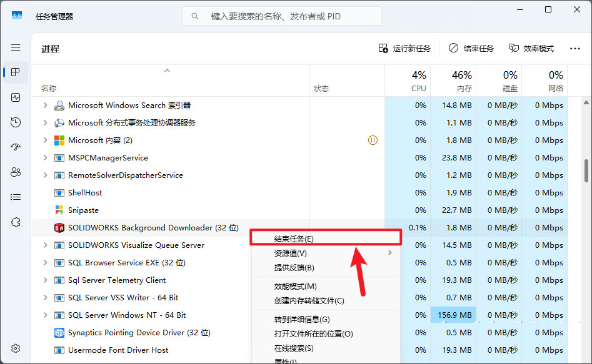Open the Performance page in sidebar
The height and width of the screenshot is (364, 592).
coord(16,97)
